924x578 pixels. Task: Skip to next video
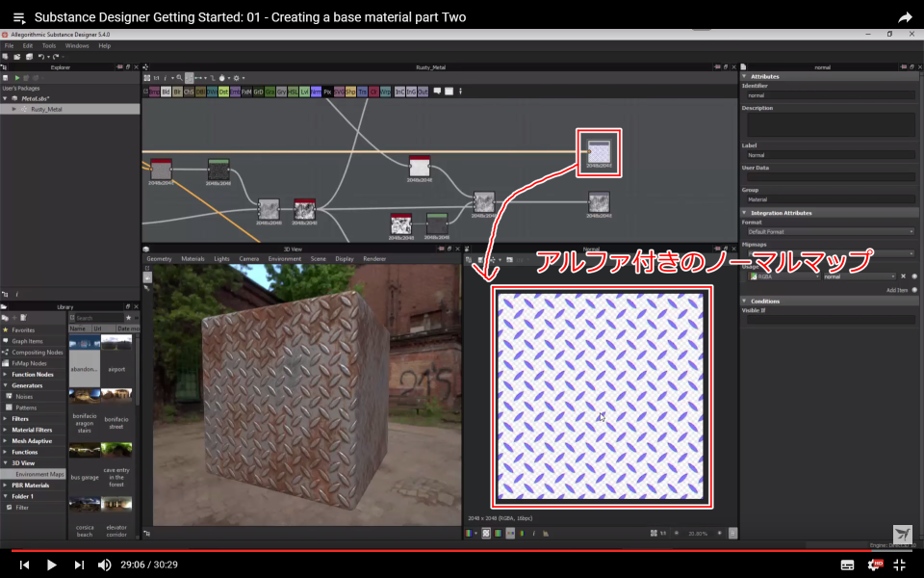click(x=79, y=565)
